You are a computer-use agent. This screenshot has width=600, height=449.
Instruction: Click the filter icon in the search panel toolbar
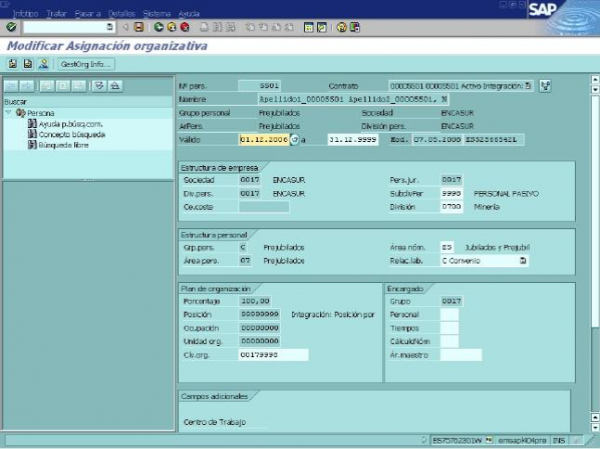pyautogui.click(x=99, y=86)
